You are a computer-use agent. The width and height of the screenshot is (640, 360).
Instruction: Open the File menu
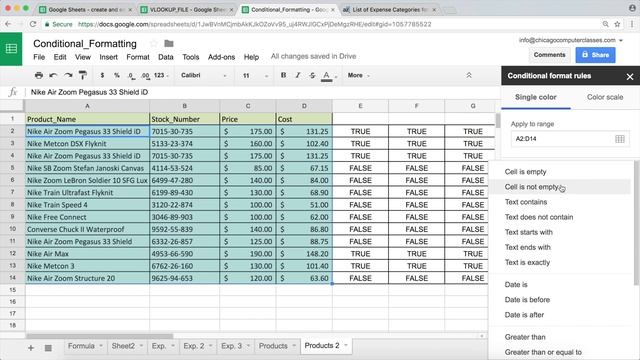coord(39,57)
